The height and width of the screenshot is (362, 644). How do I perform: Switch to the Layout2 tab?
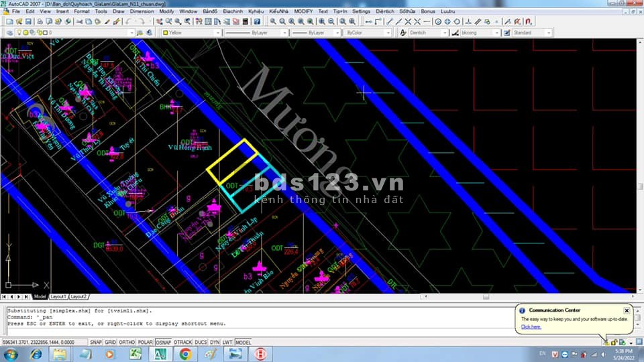pyautogui.click(x=78, y=296)
